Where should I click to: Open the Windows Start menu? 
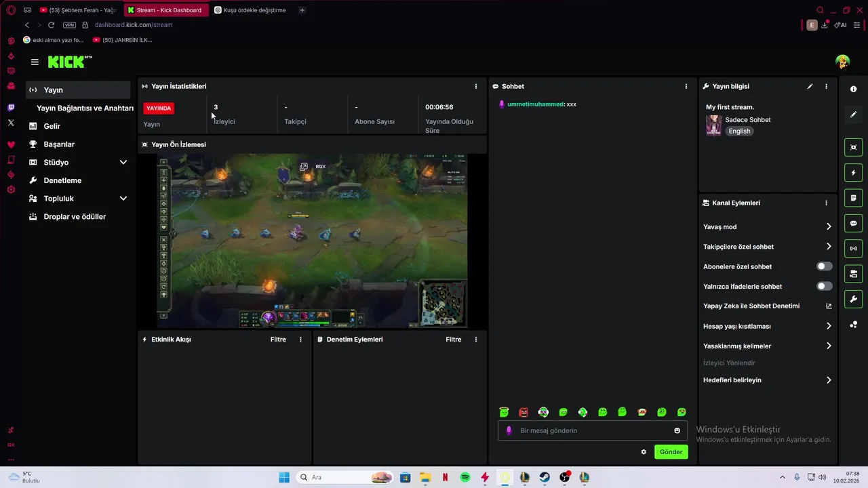pos(284,477)
